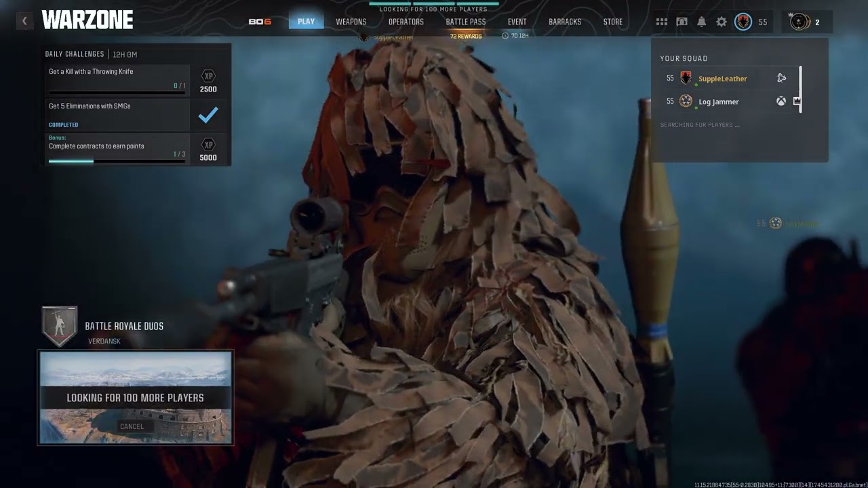Open the player profile emblem in top bar
This screenshot has width=868, height=488.
[x=743, y=22]
